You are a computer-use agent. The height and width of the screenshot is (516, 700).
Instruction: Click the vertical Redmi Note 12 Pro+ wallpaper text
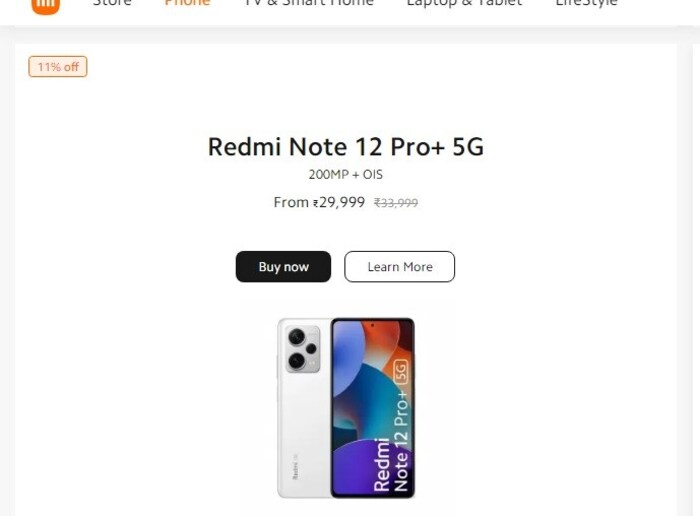tap(391, 440)
